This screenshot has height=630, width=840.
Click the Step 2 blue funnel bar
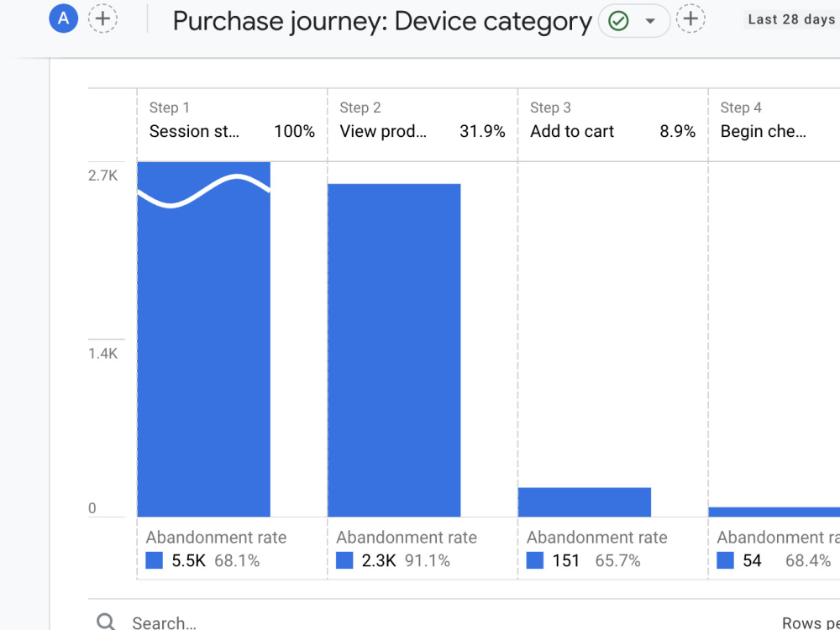click(x=394, y=350)
